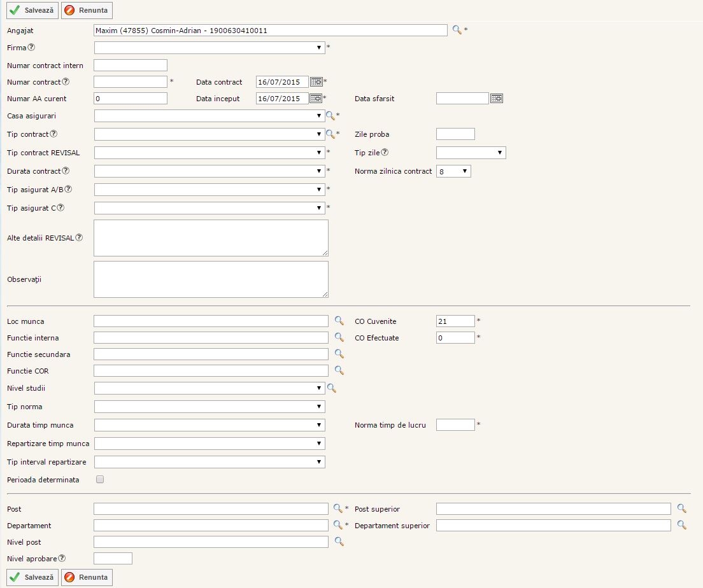Click the top Salvează button
Image resolution: width=703 pixels, height=588 pixels.
click(32, 10)
